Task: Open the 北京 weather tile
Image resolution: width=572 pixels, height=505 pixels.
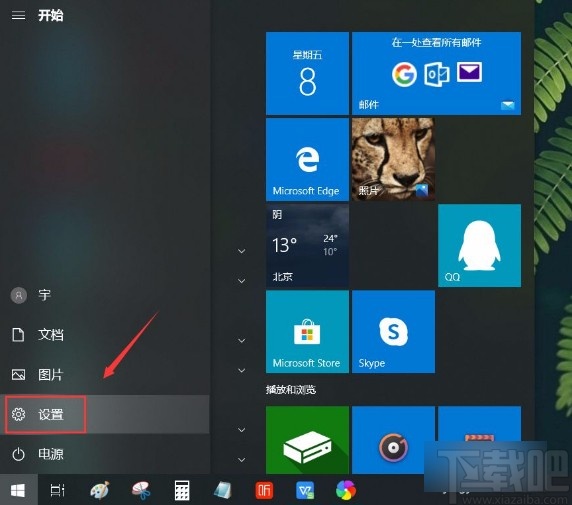Action: click(307, 246)
